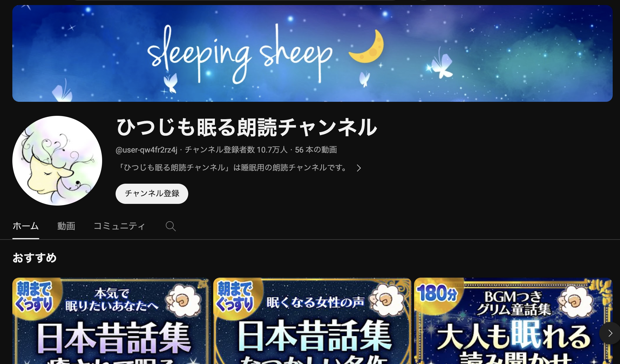Image resolution: width=620 pixels, height=364 pixels.
Task: Click the @user-qw4fr2rz4j handle
Action: tap(146, 150)
